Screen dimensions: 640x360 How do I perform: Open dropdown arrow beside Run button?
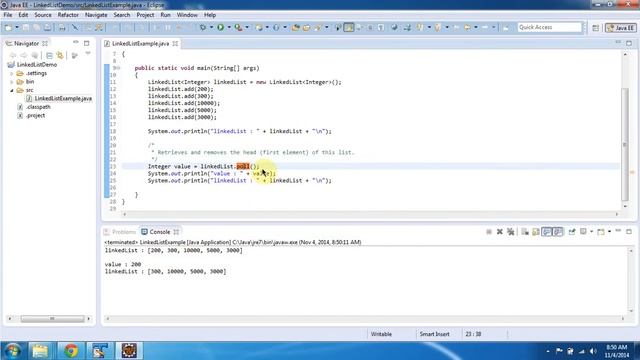pos(229,27)
